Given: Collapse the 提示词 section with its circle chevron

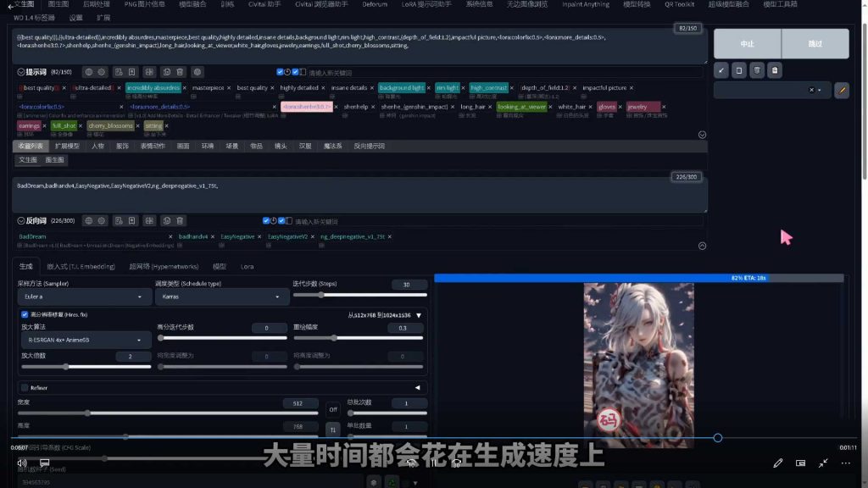Looking at the screenshot, I should tap(21, 72).
